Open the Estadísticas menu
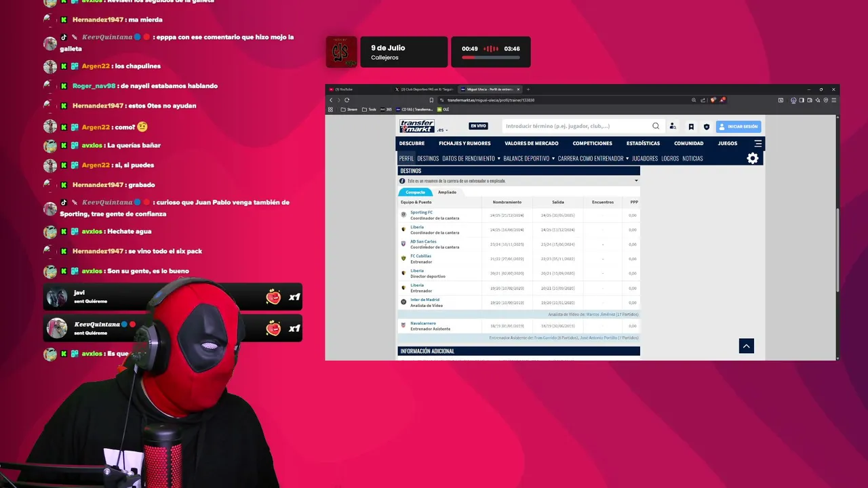This screenshot has height=488, width=868. [643, 144]
